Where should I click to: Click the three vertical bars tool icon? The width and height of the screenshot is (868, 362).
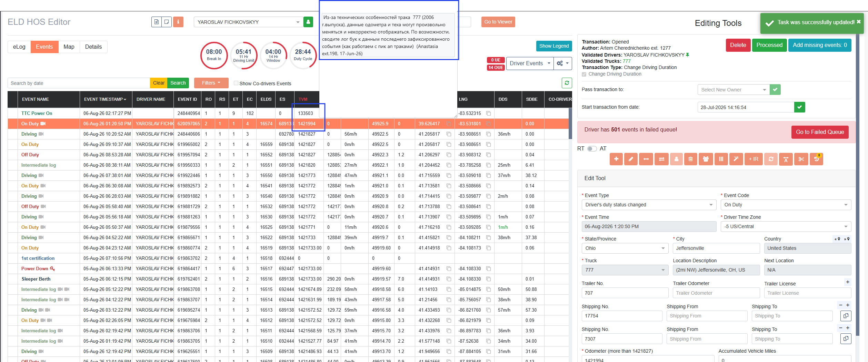coord(721,159)
